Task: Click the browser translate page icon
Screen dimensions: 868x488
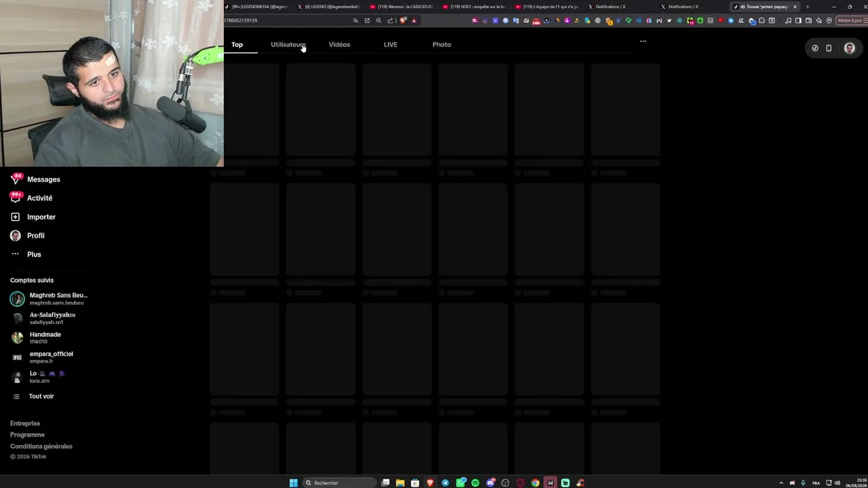Action: (355, 20)
